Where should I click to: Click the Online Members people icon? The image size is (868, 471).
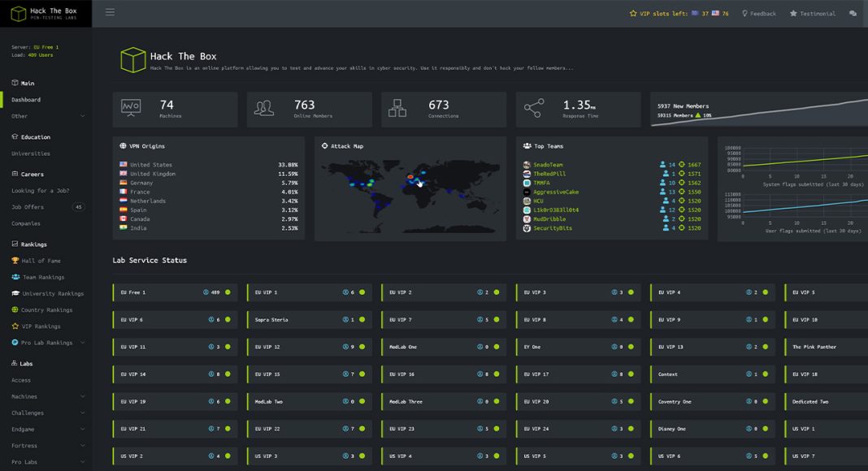[x=264, y=108]
